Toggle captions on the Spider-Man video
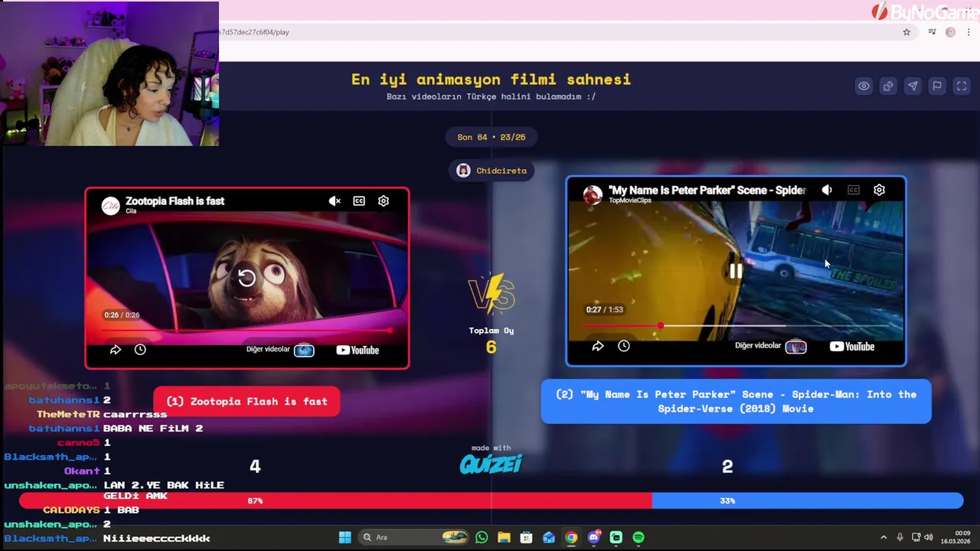Screen dimensions: 980x551 [x=854, y=190]
